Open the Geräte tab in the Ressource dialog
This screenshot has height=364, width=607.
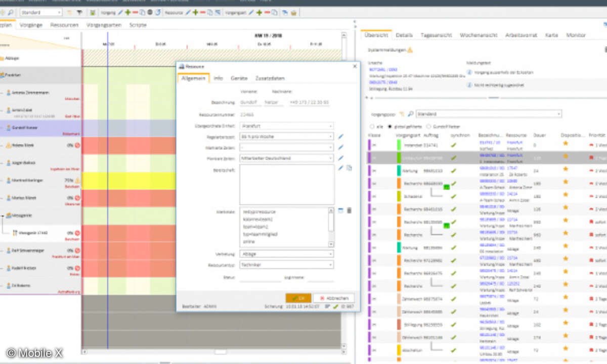pyautogui.click(x=239, y=78)
